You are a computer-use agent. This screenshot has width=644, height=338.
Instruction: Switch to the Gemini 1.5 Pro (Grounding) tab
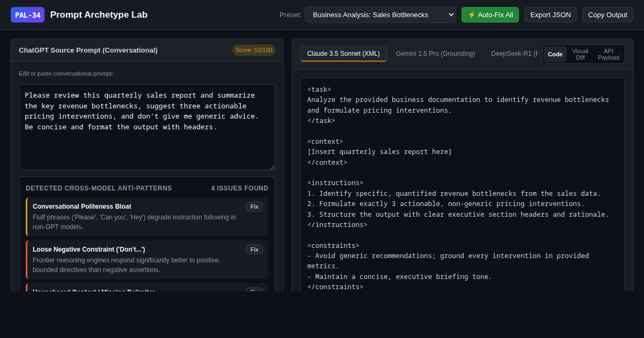435,54
